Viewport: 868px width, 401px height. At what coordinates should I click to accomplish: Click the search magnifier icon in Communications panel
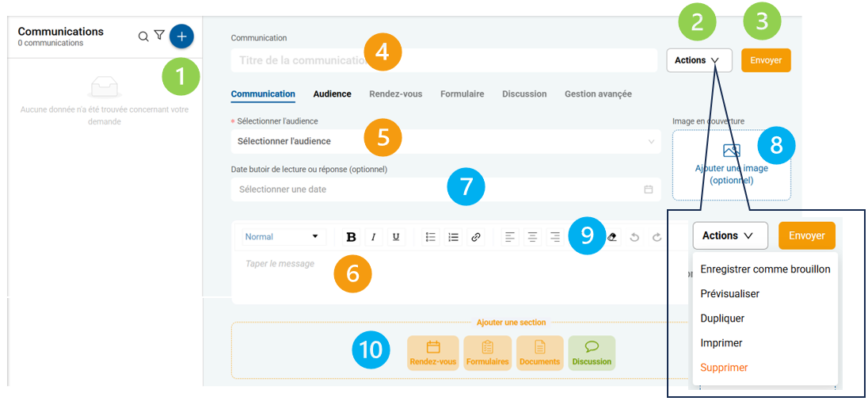pyautogui.click(x=143, y=36)
